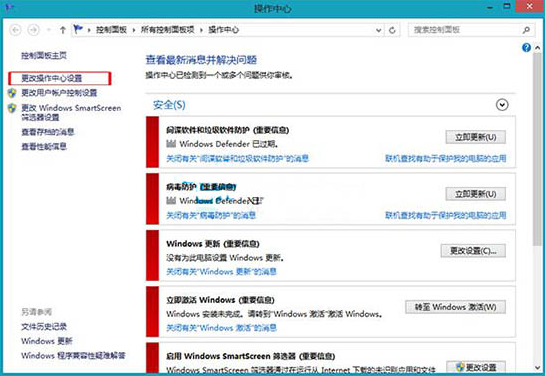Click the shielded 更改设置 button for SmartScreen

tap(475, 367)
